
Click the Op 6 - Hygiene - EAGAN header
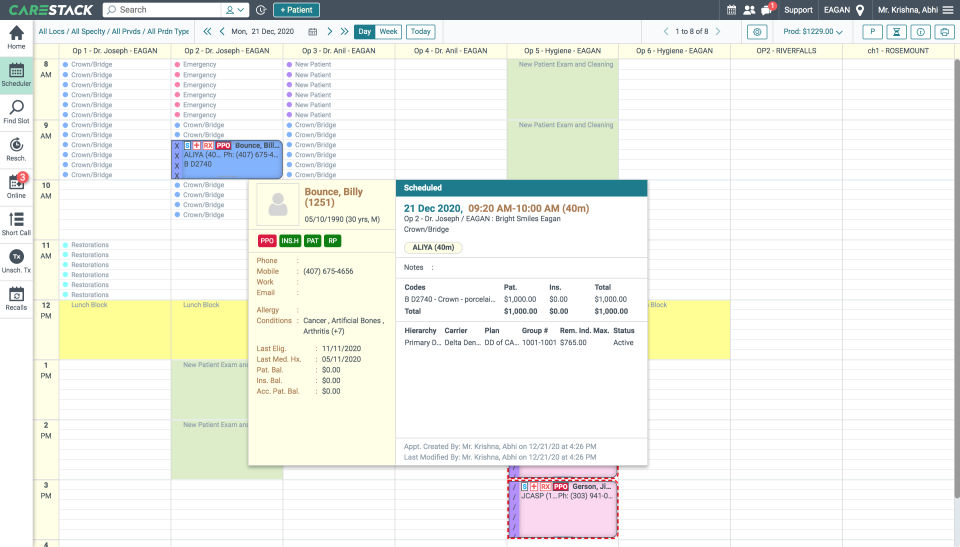coord(674,51)
